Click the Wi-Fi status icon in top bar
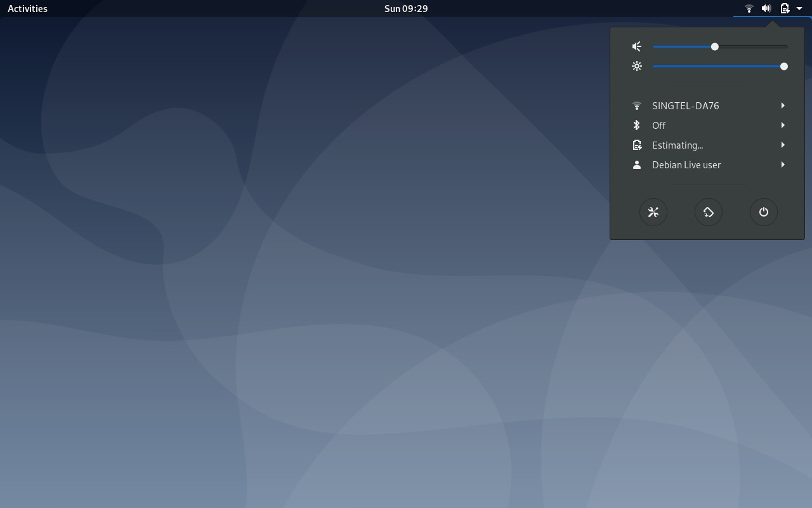 tap(749, 8)
